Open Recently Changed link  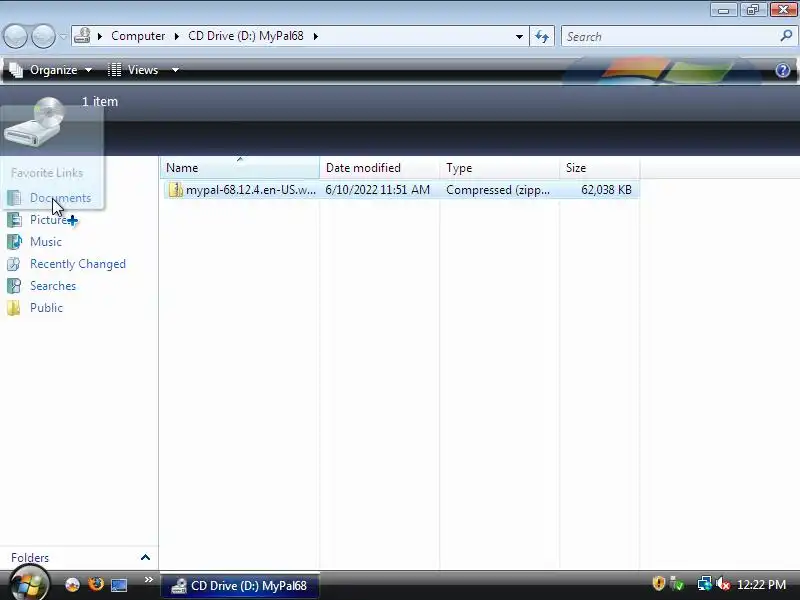pyautogui.click(x=78, y=264)
